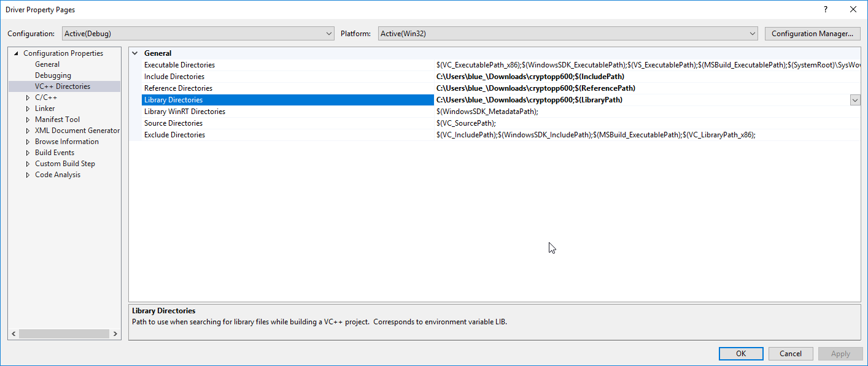Image resolution: width=868 pixels, height=366 pixels.
Task: Open the Platform dropdown showing Active(Win32)
Action: 753,34
